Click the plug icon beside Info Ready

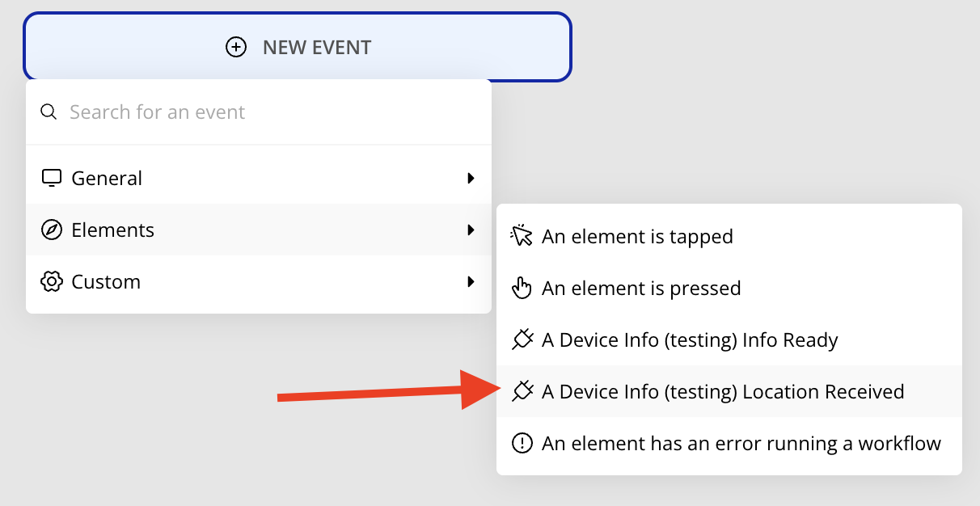522,339
